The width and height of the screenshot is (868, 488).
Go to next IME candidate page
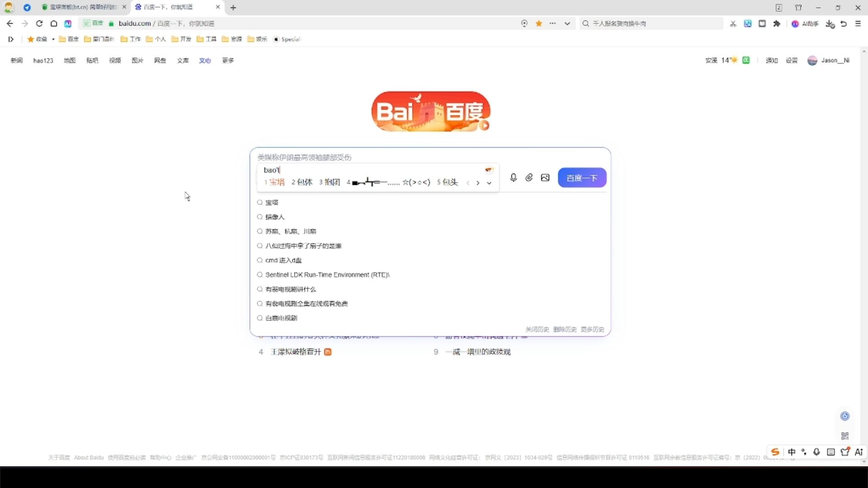tap(478, 183)
